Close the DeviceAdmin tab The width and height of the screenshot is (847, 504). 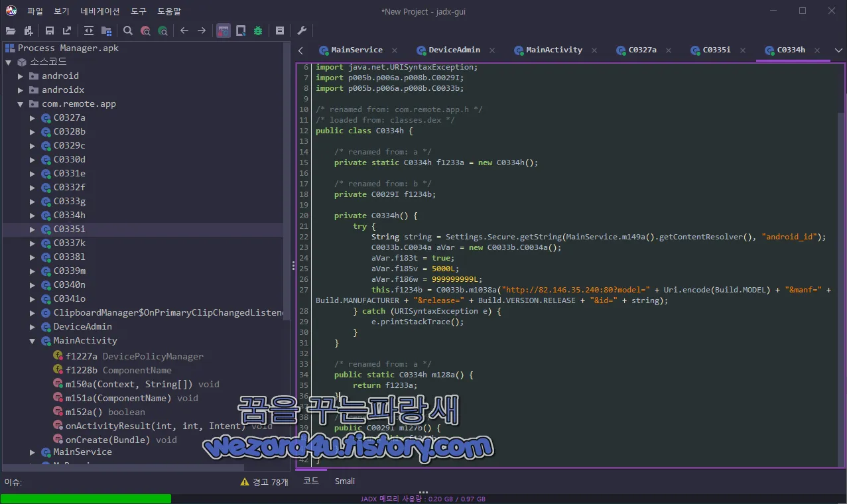click(492, 50)
